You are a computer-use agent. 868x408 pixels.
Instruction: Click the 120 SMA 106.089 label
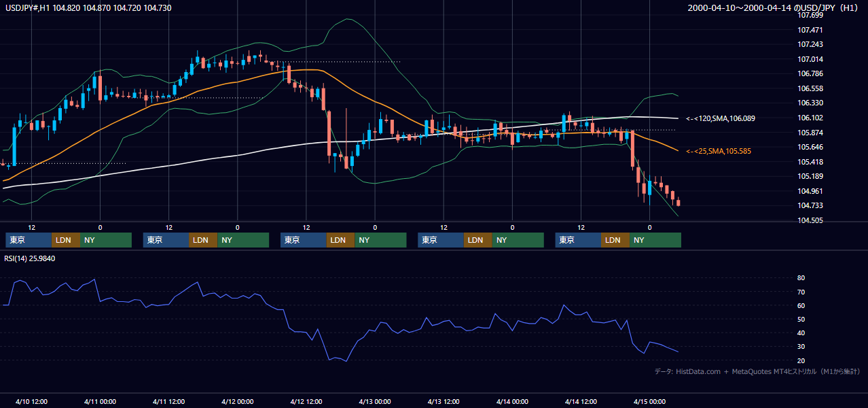[x=721, y=118]
